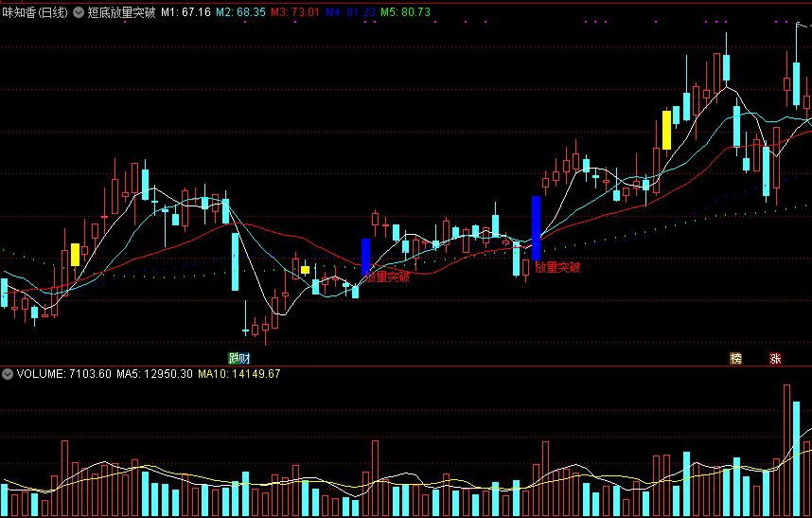Select the large yellow candle near the right peak
Screen dimensions: 812x518
[x=666, y=130]
